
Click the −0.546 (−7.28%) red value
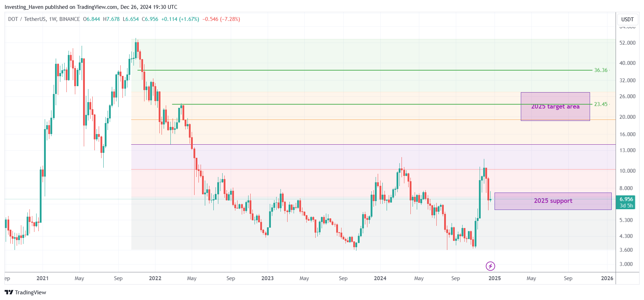tap(221, 19)
